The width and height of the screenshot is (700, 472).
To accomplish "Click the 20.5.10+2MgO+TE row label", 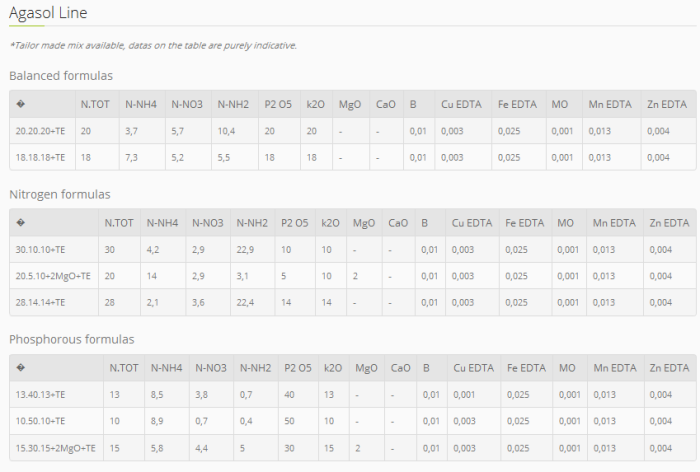I will (53, 275).
